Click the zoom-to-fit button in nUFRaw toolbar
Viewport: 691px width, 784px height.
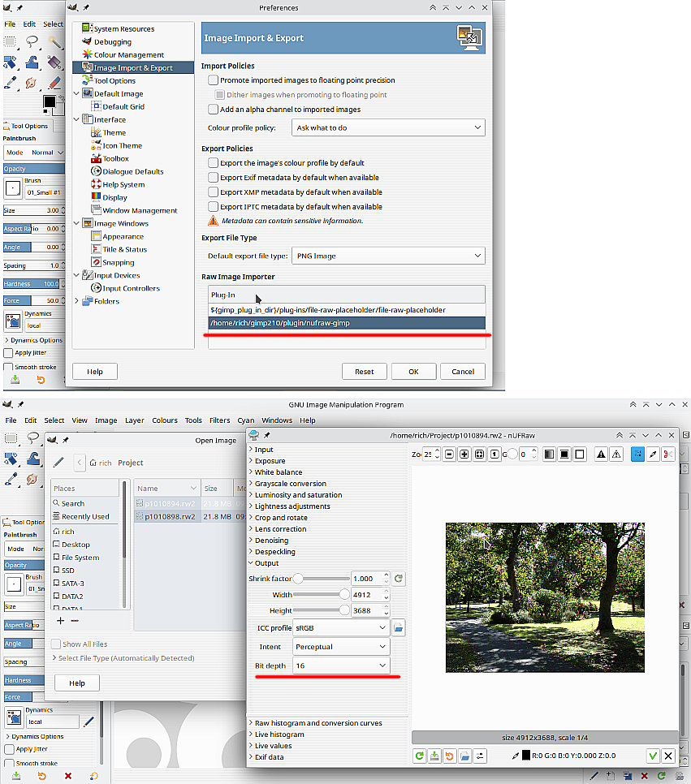pos(479,454)
